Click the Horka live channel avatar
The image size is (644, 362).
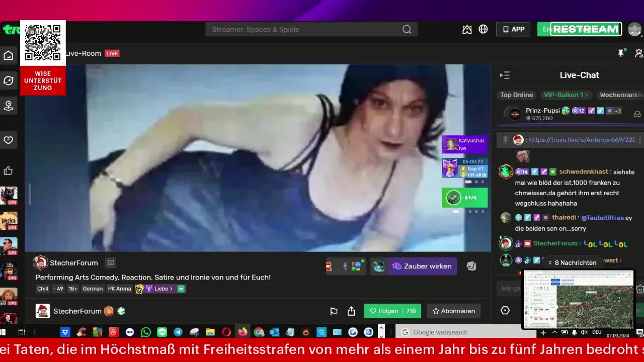[9, 220]
